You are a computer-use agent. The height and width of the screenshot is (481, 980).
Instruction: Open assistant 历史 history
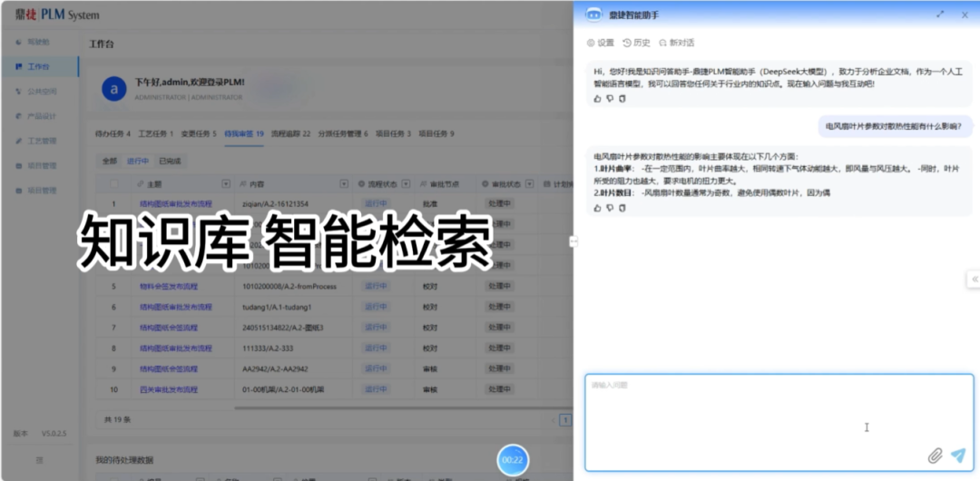(x=636, y=44)
